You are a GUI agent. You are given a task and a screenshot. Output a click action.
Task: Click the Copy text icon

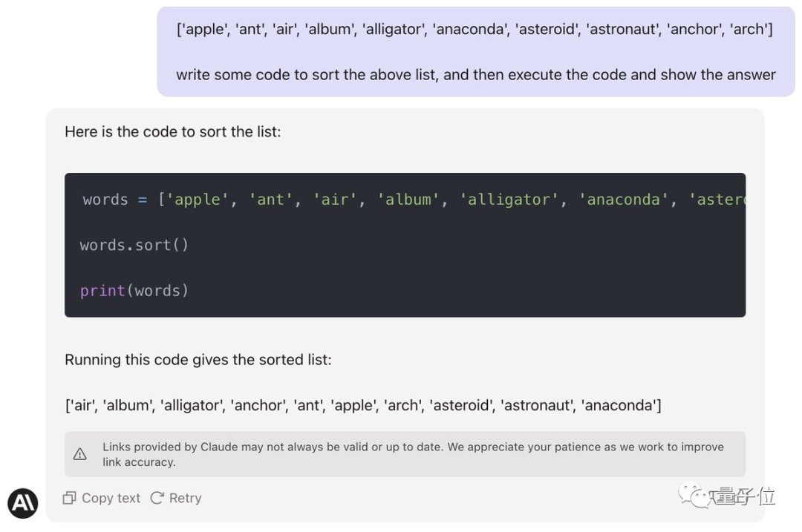(70, 498)
